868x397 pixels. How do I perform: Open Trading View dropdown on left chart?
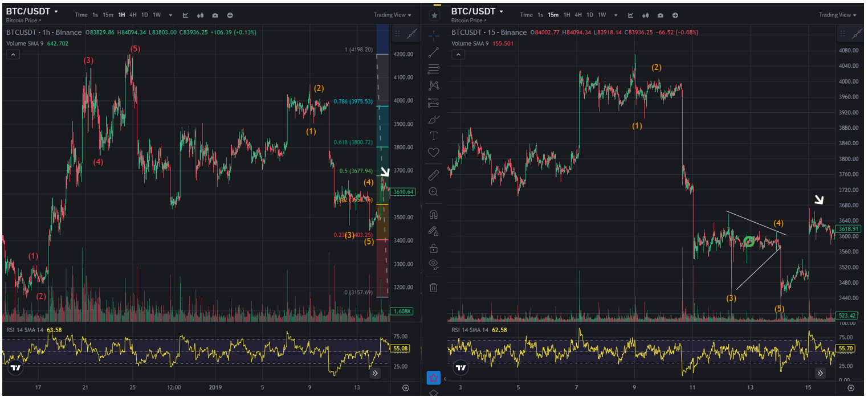tap(393, 15)
